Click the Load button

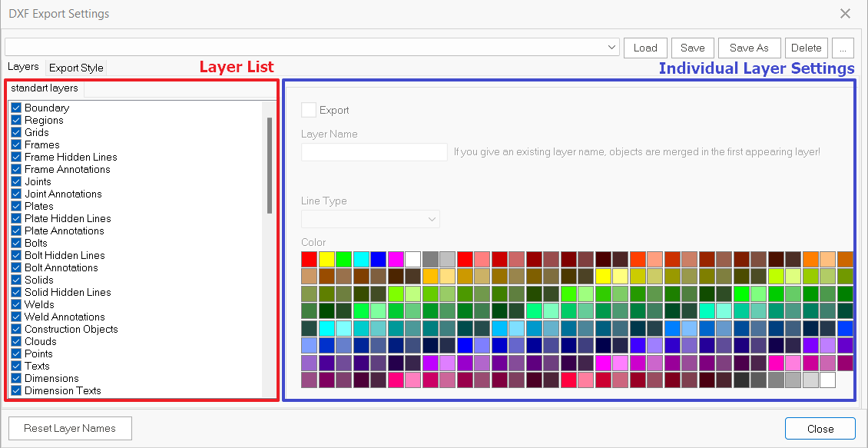pos(645,48)
